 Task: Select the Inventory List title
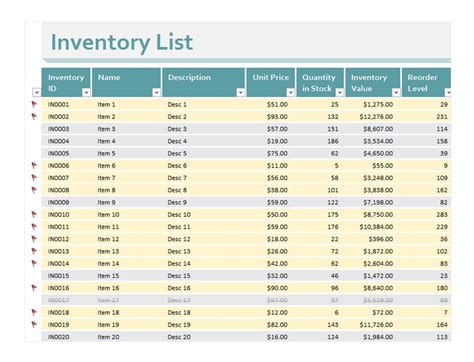[122, 42]
